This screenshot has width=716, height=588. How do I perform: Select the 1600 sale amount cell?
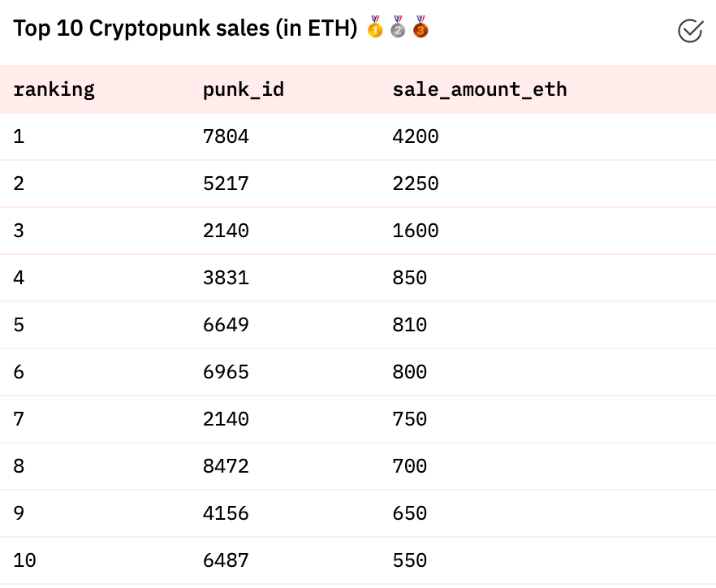(415, 231)
